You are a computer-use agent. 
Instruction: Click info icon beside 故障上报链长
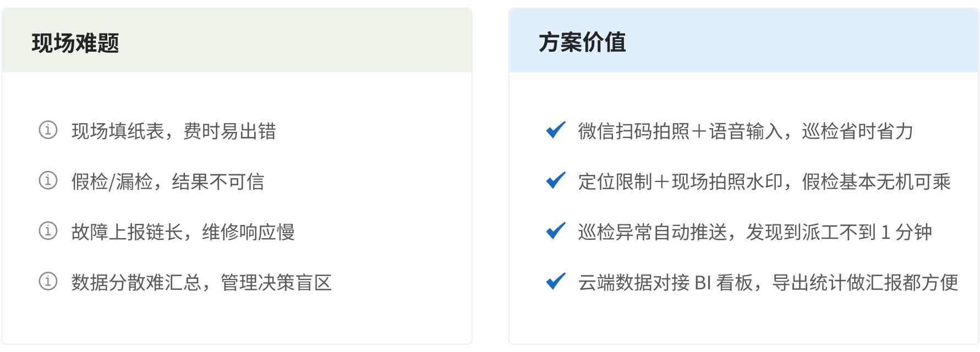coord(48,231)
